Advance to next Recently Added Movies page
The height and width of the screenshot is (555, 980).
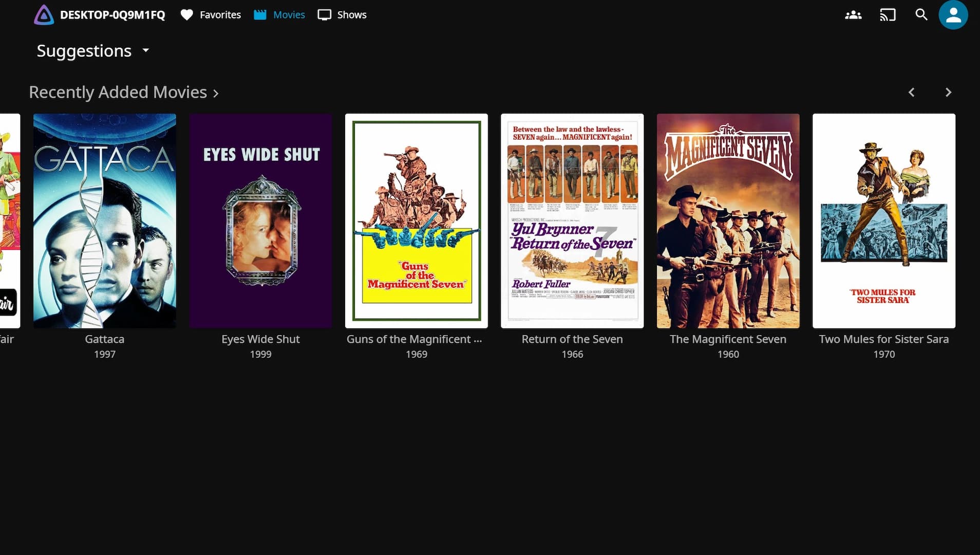(948, 92)
